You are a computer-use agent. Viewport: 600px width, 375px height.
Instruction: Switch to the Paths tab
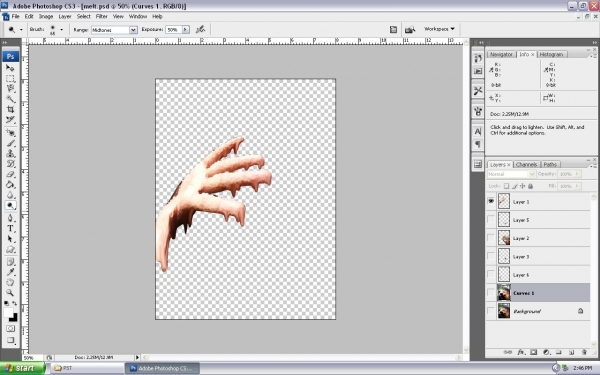[x=550, y=165]
